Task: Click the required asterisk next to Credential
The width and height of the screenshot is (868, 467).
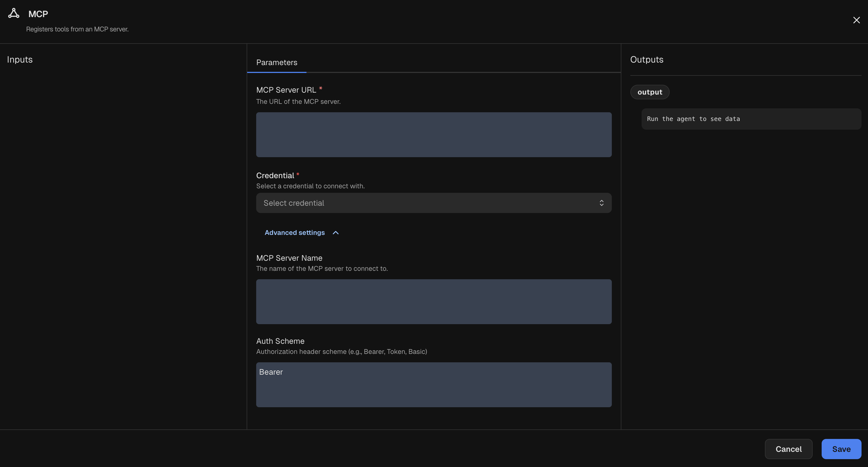Action: pyautogui.click(x=298, y=174)
